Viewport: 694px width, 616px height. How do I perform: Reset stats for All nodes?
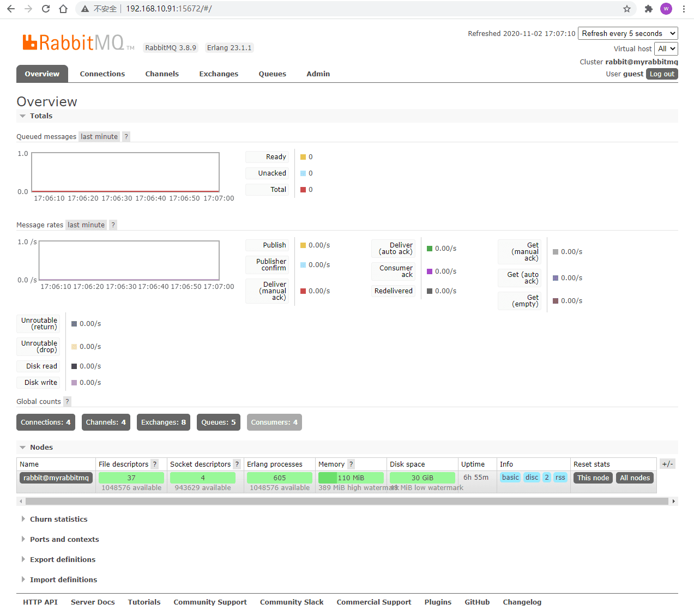[635, 478]
